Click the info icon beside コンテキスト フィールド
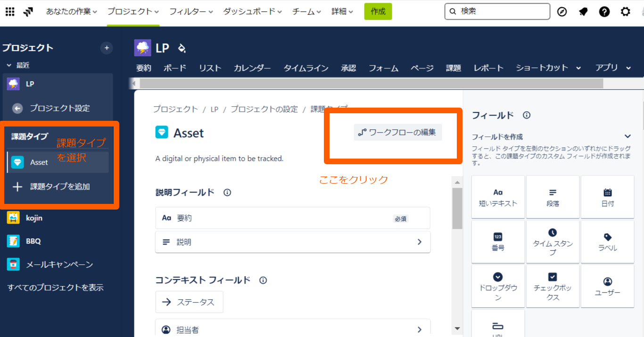 tap(263, 280)
